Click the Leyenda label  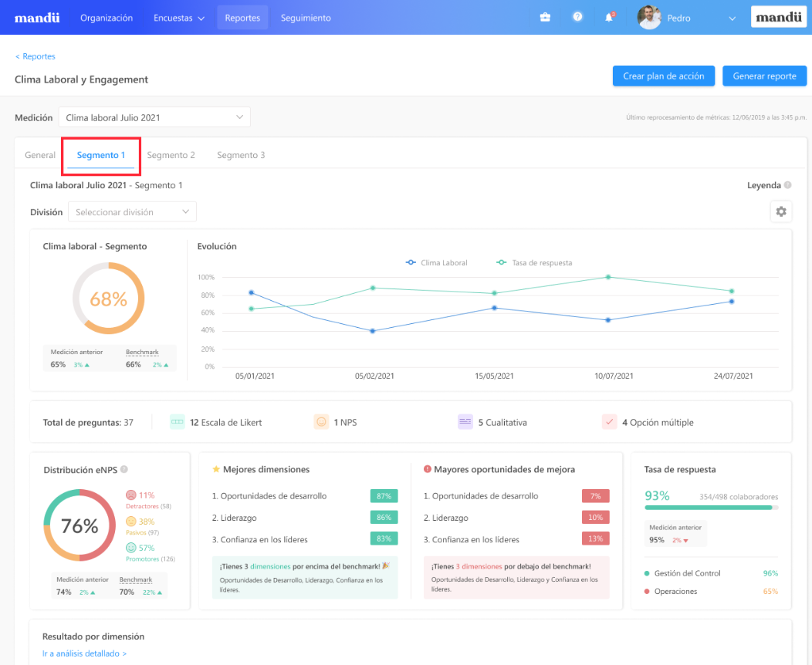[764, 185]
